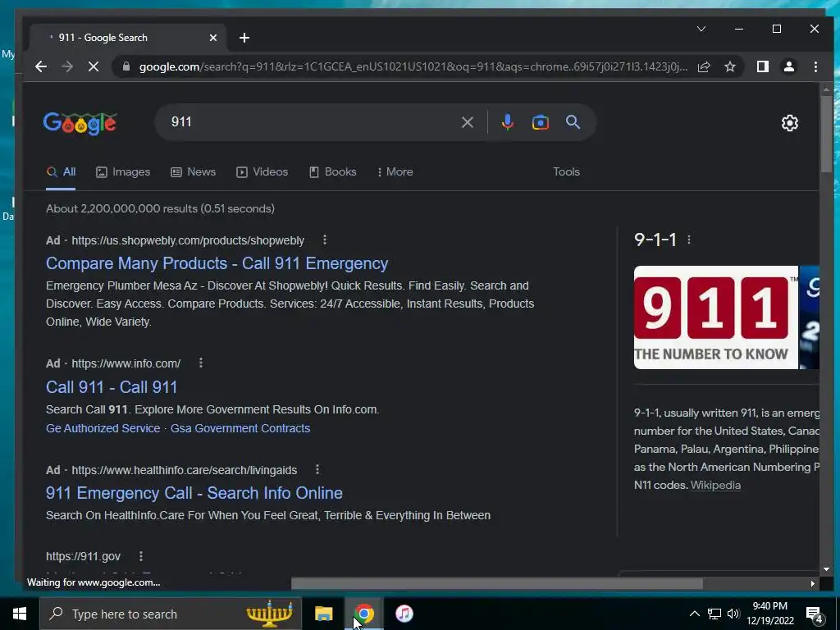The height and width of the screenshot is (630, 840).
Task: Open the Call 911 - Call 911 ad
Action: [x=112, y=387]
